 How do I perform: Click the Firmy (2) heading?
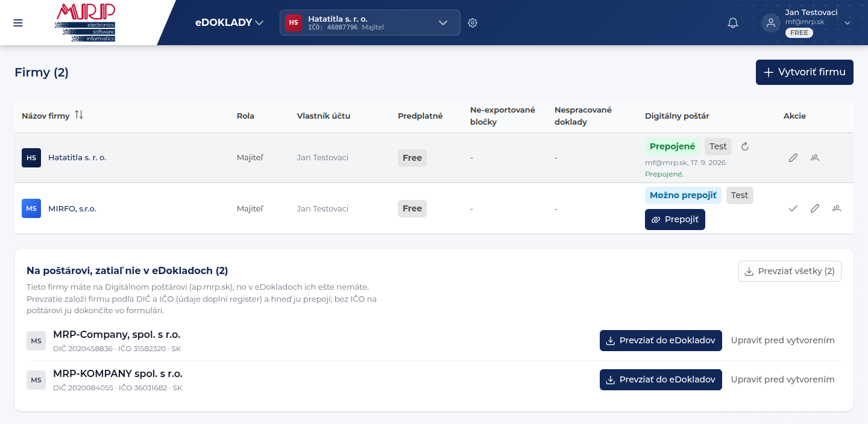pyautogui.click(x=42, y=72)
